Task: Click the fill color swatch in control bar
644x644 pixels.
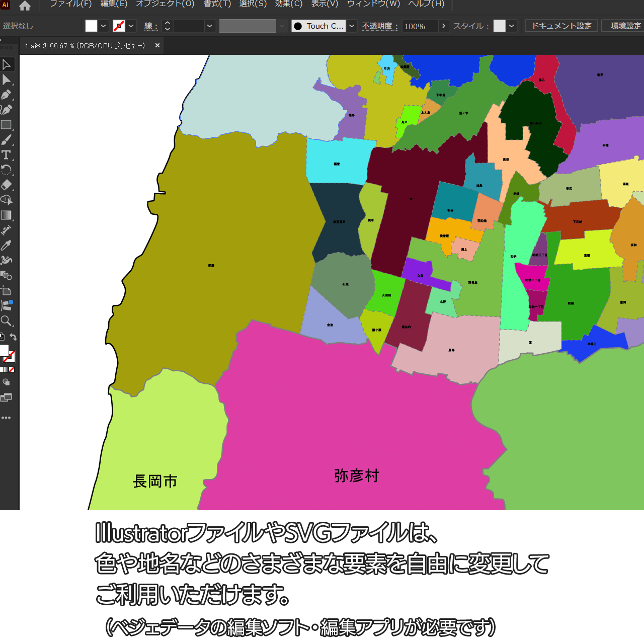Action: point(91,26)
